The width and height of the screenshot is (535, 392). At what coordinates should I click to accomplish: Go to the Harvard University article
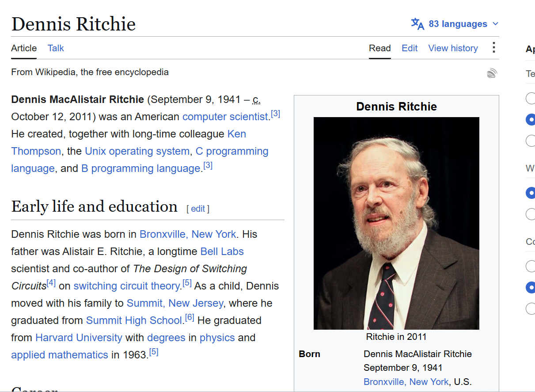pyautogui.click(x=79, y=338)
